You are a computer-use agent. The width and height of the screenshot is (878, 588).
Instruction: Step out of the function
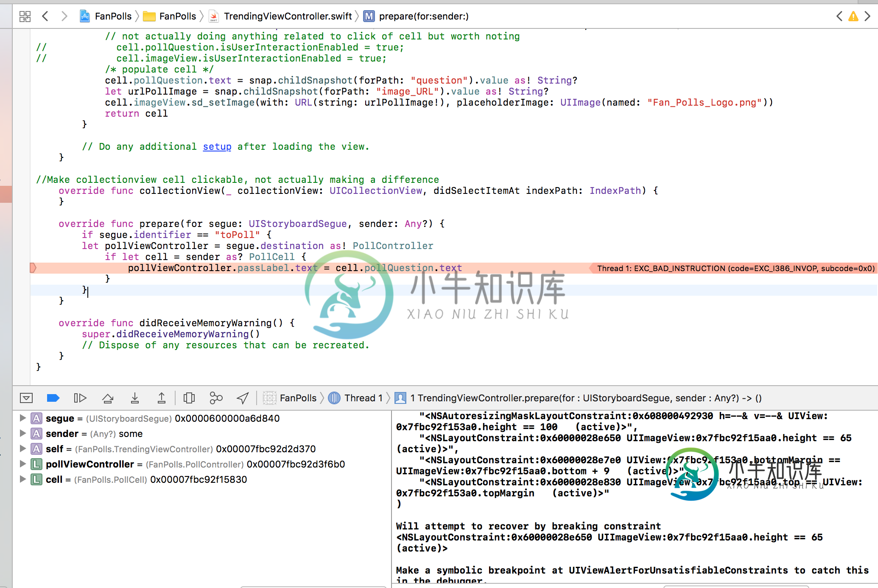[x=162, y=398]
